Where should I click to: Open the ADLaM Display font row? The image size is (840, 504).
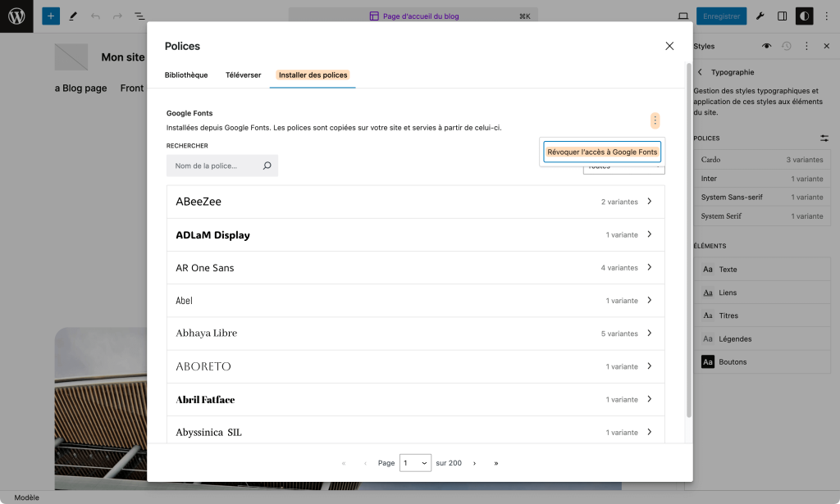(x=416, y=235)
